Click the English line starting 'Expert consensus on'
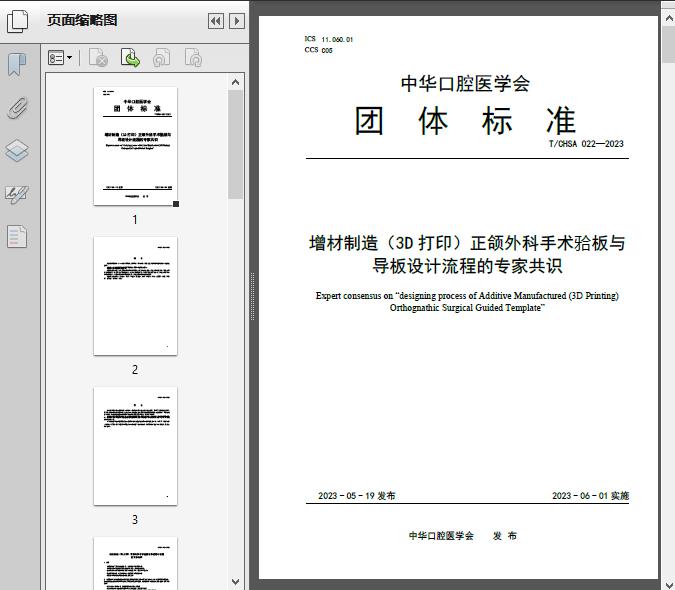The height and width of the screenshot is (590, 675). coord(467,296)
